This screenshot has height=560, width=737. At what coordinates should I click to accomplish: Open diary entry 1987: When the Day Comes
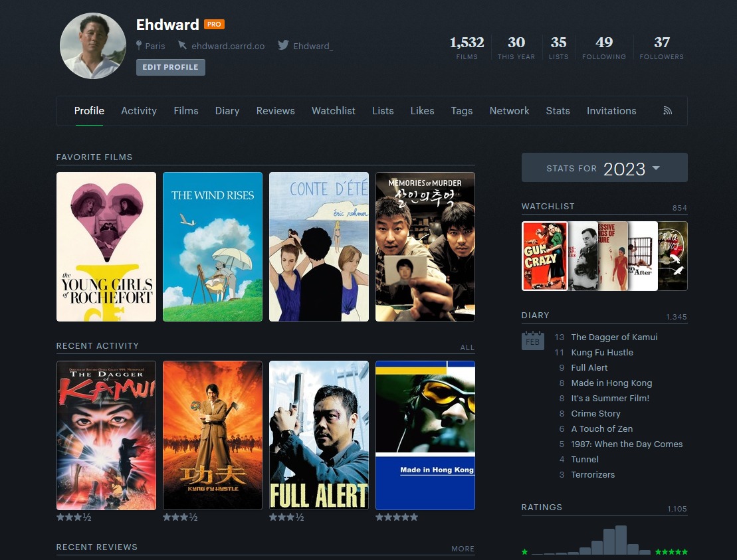[x=627, y=444]
